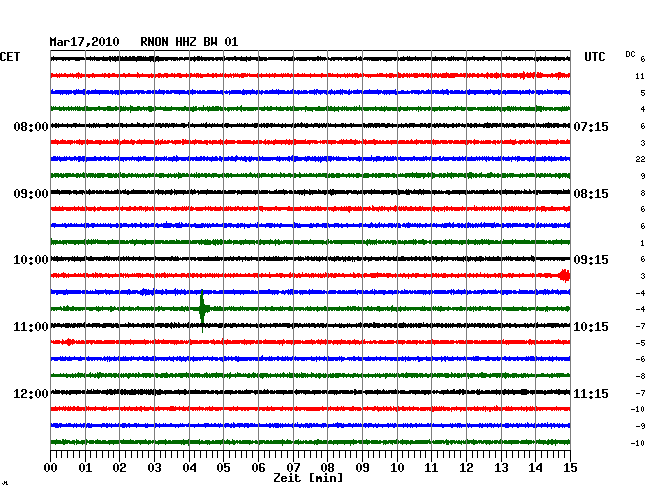This screenshot has height=494, width=650.
Task: Click the DC value 1
Action: [643, 243]
